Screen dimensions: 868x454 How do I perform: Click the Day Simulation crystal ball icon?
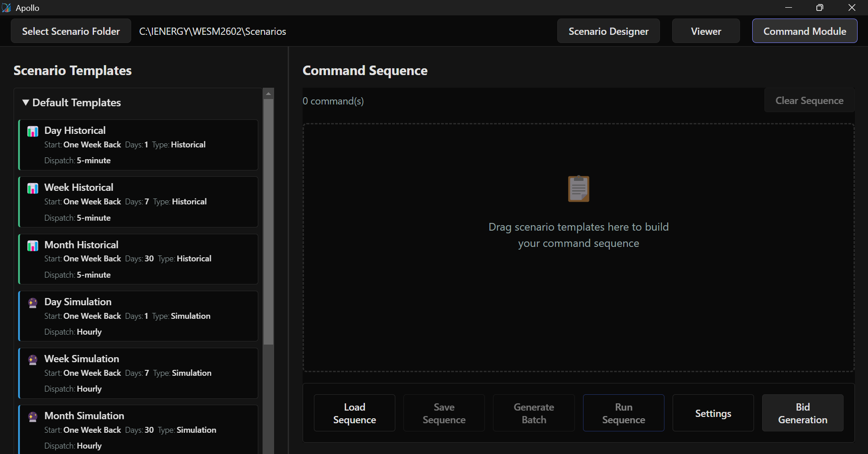click(33, 303)
